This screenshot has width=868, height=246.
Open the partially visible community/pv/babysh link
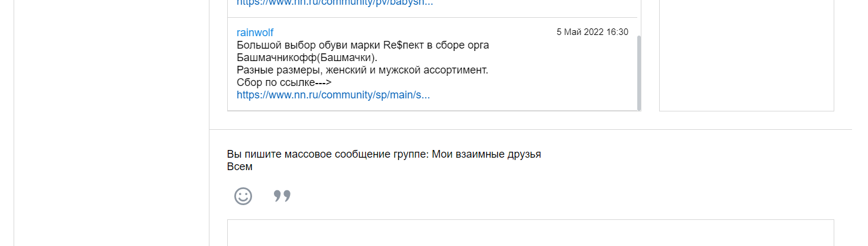tap(335, 2)
